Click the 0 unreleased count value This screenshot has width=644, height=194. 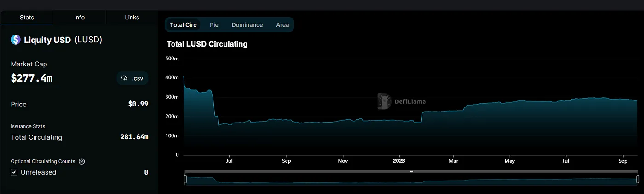click(x=146, y=172)
